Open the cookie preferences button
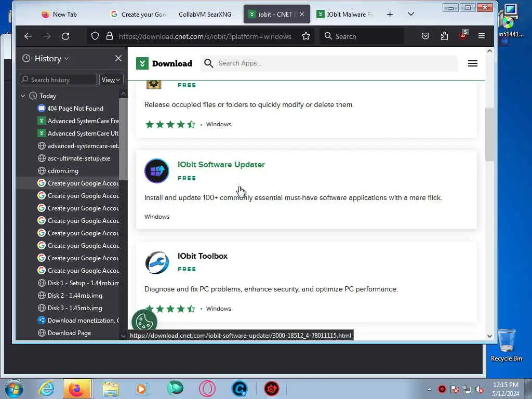Viewport: 532px width, 399px height. point(144,322)
